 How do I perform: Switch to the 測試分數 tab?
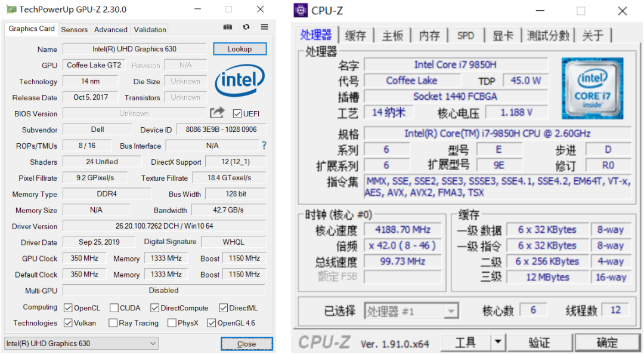coord(549,36)
